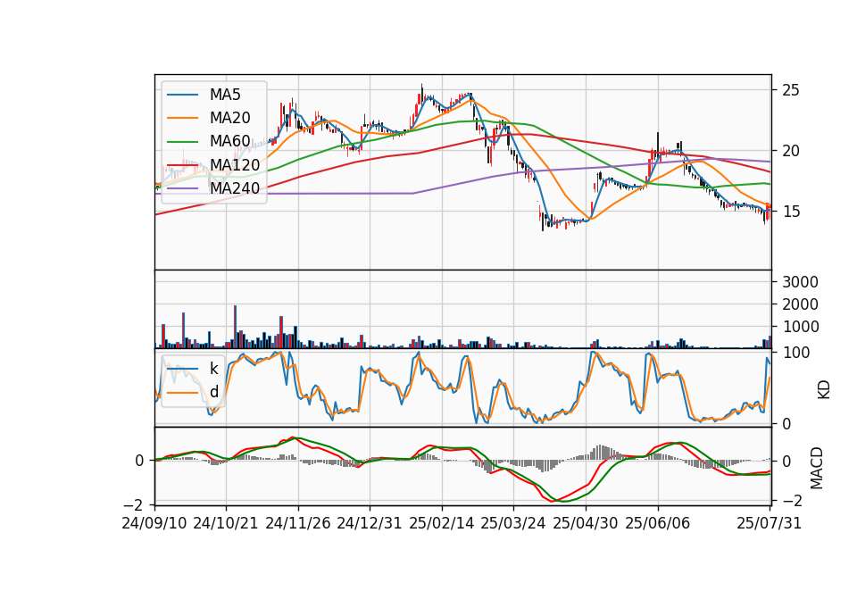Click the d legend entry in KD panel
Viewport: 857px width, 616px height.
click(213, 392)
